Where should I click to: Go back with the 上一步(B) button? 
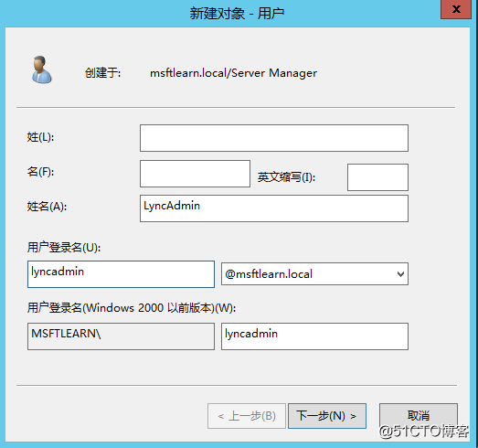247,416
